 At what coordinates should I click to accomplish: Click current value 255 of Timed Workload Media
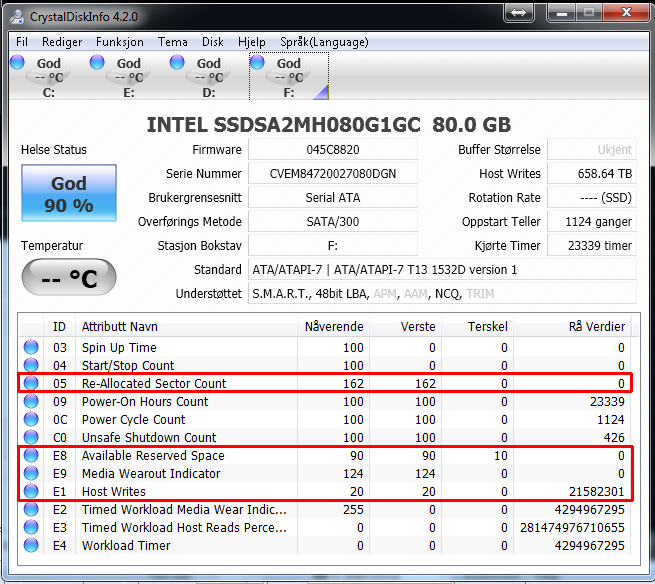tap(353, 509)
